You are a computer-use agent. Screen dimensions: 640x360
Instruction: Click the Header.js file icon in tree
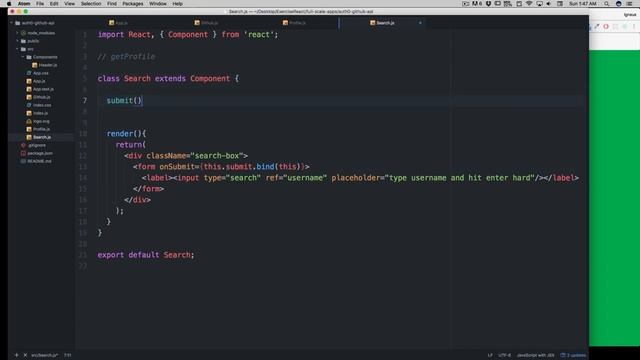click(x=35, y=65)
